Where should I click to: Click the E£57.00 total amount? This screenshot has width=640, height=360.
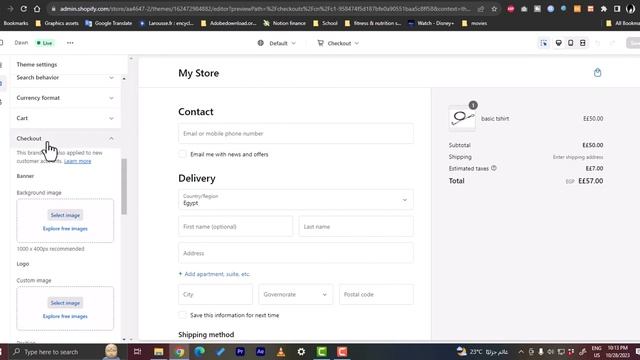[x=590, y=181]
